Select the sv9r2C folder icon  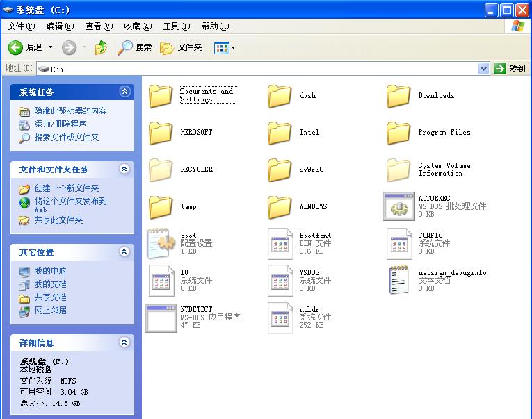tap(280, 170)
